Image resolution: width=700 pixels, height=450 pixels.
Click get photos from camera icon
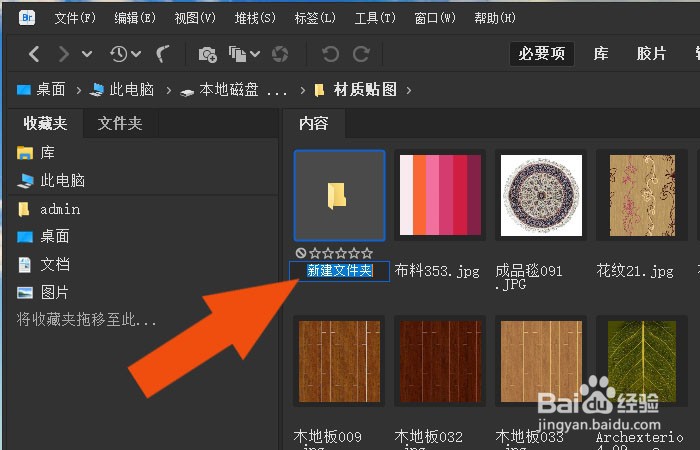click(208, 54)
